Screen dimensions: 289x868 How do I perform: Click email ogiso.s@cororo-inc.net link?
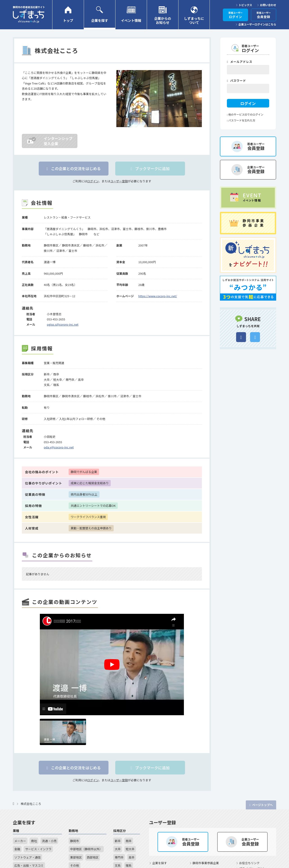click(x=63, y=324)
